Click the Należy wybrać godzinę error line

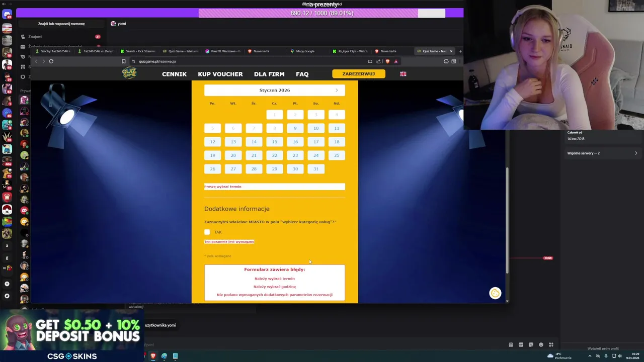pyautogui.click(x=275, y=287)
